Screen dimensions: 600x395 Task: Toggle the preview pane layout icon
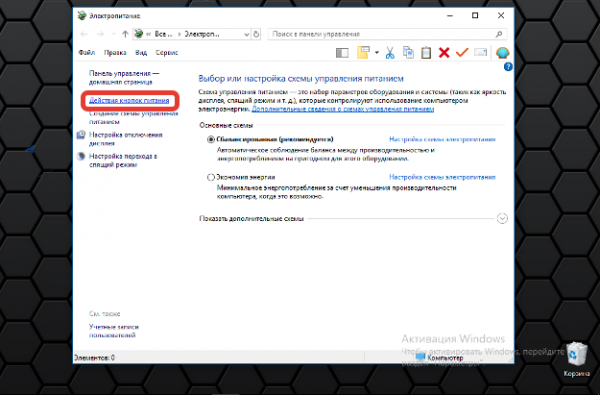click(x=342, y=53)
